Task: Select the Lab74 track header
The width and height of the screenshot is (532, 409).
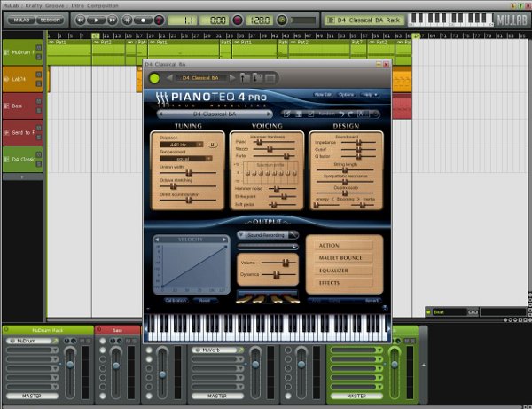Action: tap(23, 79)
